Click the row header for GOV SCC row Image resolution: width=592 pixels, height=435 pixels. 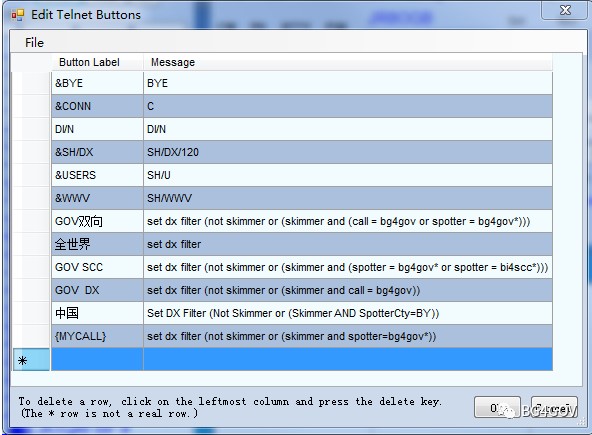click(31, 267)
